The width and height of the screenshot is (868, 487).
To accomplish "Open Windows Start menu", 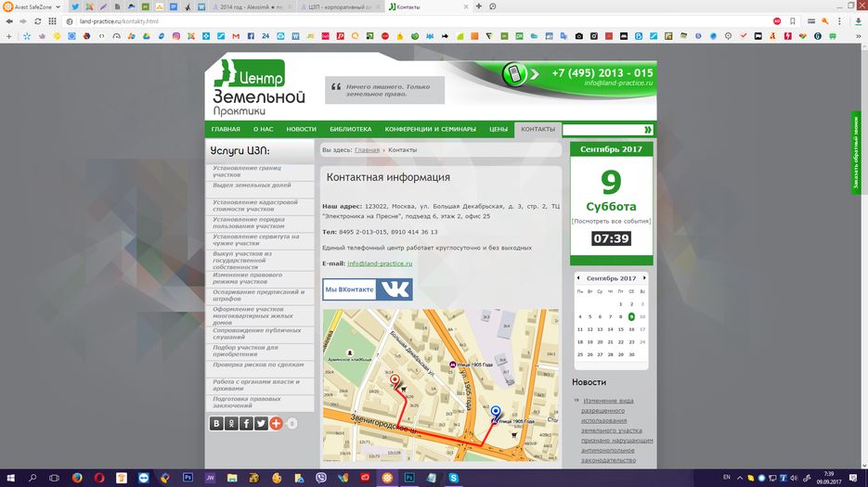I will pyautogui.click(x=10, y=478).
